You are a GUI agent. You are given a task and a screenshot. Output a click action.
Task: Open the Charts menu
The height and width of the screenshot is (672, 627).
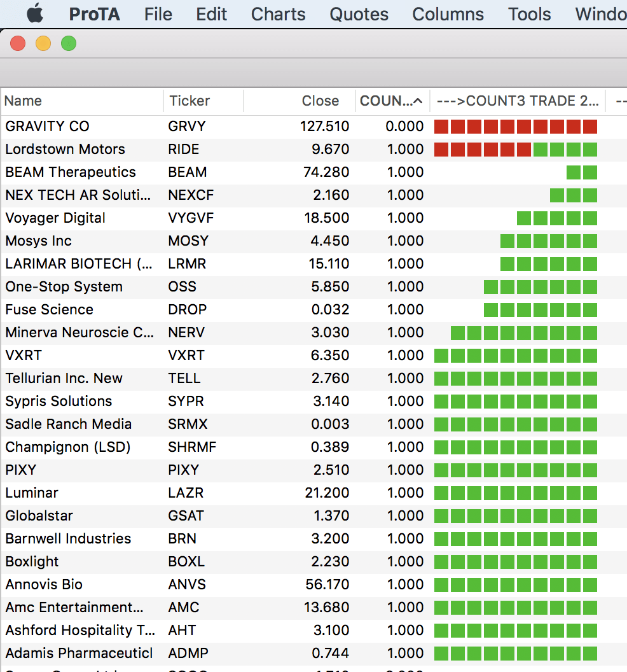(x=279, y=14)
